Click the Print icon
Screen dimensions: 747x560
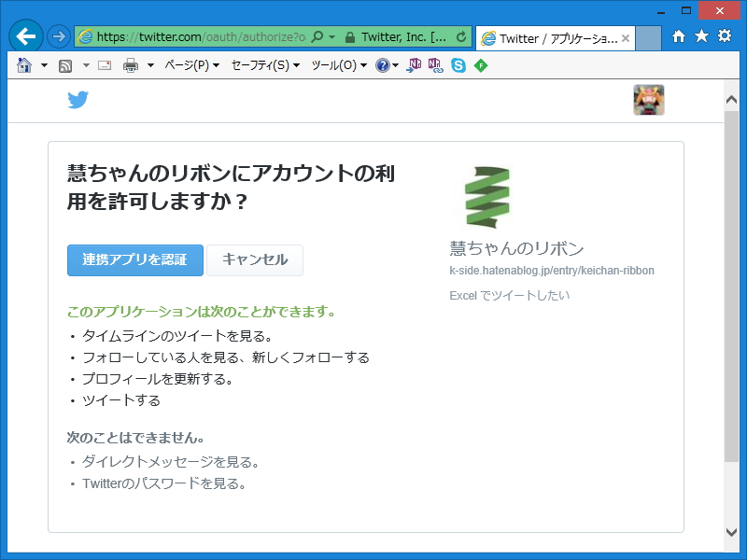130,64
